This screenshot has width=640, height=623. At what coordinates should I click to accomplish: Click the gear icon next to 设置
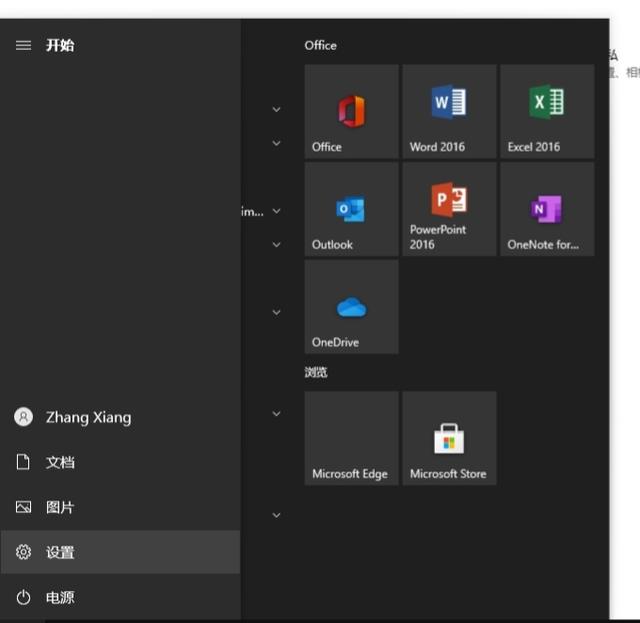pos(23,552)
